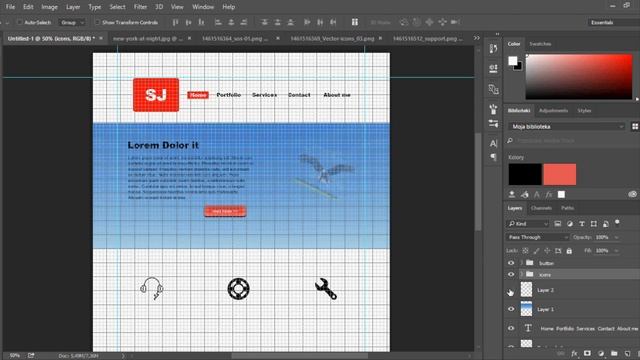The image size is (640, 360).
Task: Filter layers by smart objects icon
Action: (x=606, y=224)
